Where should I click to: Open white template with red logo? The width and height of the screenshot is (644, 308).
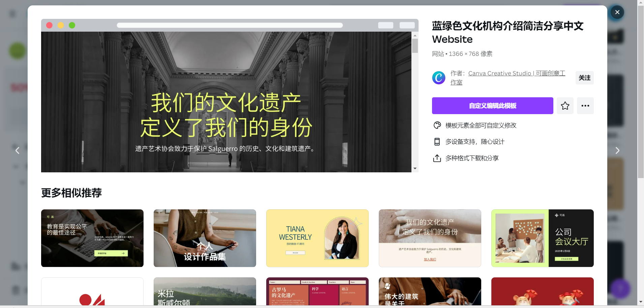92,292
